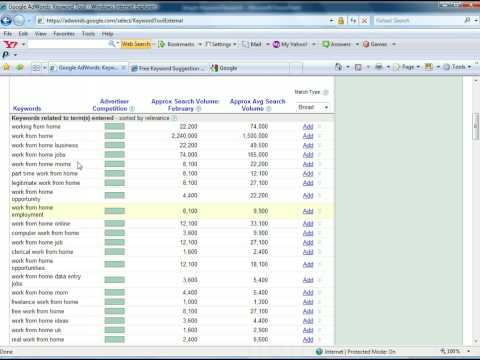
Task: Expand the Bookmarks dropdown arrow
Action: (x=200, y=44)
